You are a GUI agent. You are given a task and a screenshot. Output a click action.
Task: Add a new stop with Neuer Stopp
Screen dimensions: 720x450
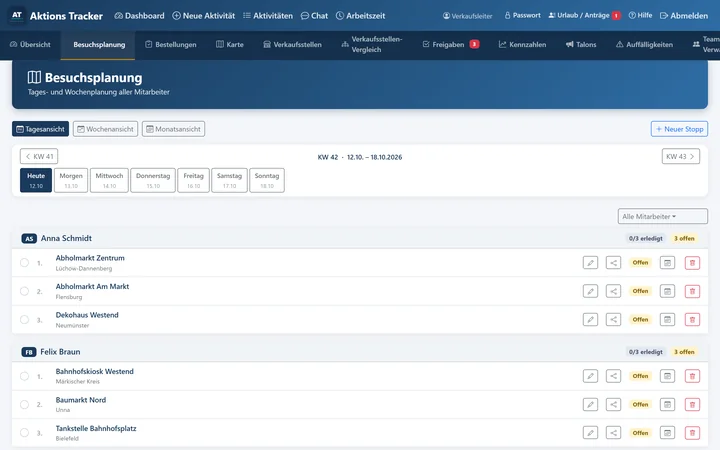pyautogui.click(x=679, y=129)
